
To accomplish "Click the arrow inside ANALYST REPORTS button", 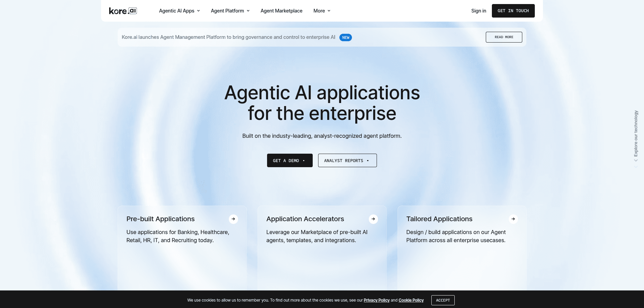I will click(x=368, y=160).
